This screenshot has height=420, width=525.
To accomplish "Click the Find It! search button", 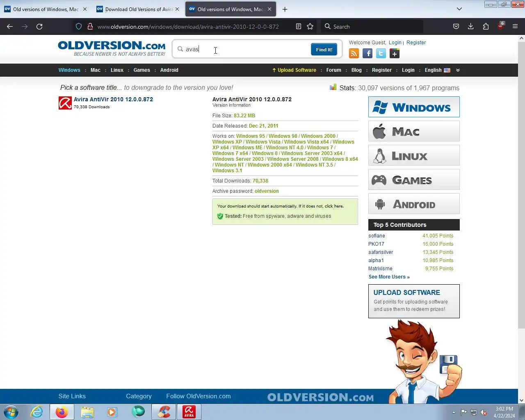I will [x=324, y=50].
